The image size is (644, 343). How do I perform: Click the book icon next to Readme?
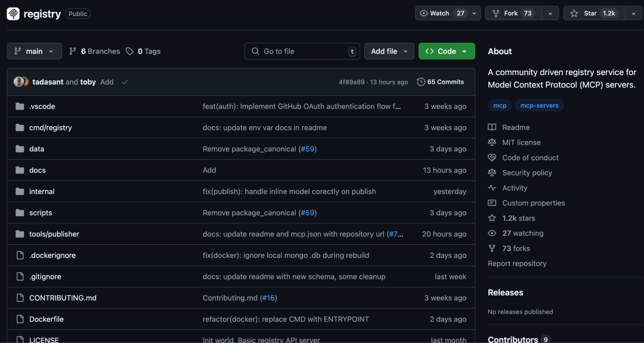[x=492, y=127]
